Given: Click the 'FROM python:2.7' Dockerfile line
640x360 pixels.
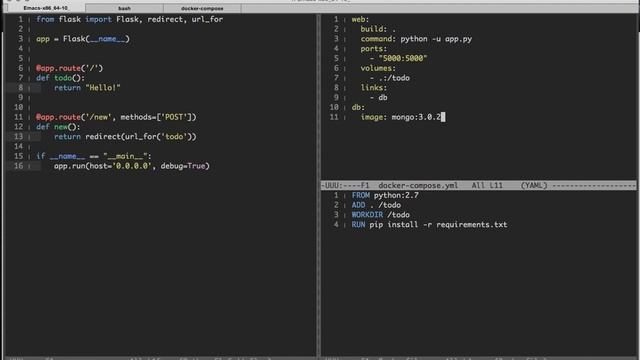Looking at the screenshot, I should pos(385,195).
